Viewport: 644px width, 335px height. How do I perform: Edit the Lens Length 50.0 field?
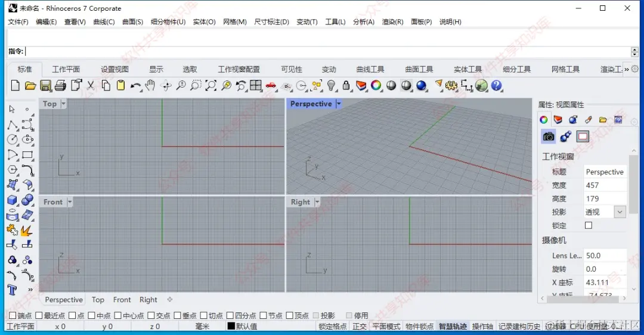[x=605, y=255]
